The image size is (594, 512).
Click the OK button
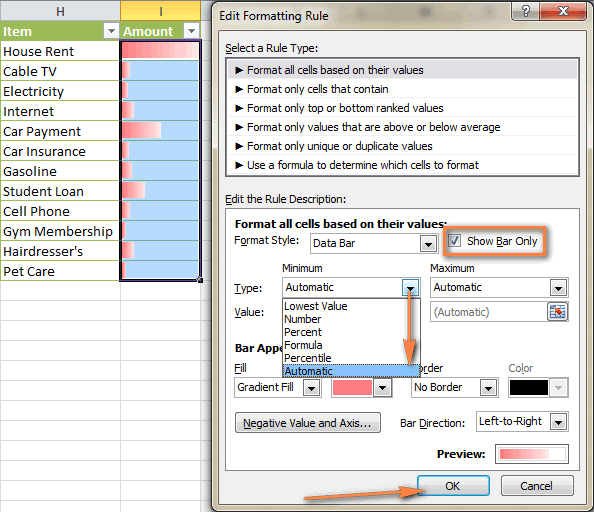(453, 486)
